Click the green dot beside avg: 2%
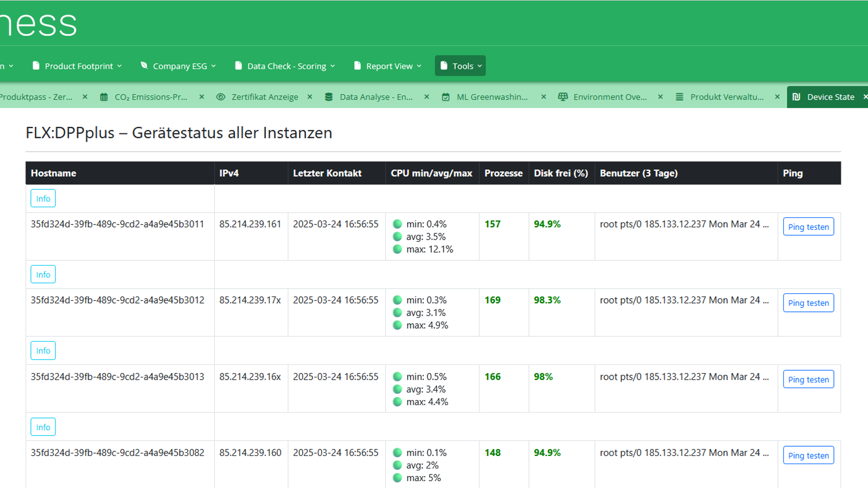The image size is (868, 488). 397,465
